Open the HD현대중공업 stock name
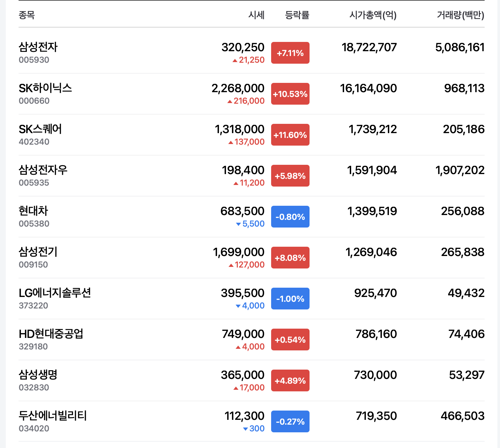Screen dimensions: 500x448 [x=51, y=334]
